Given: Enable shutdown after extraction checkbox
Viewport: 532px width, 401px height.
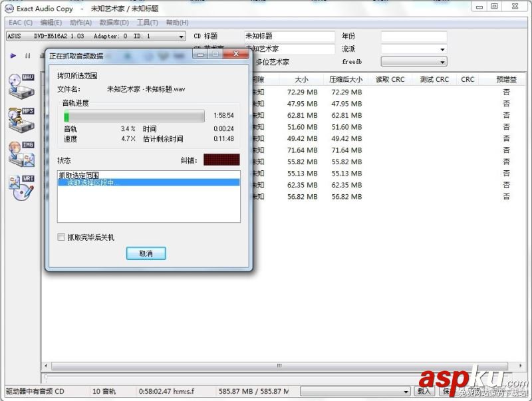Looking at the screenshot, I should tap(61, 237).
